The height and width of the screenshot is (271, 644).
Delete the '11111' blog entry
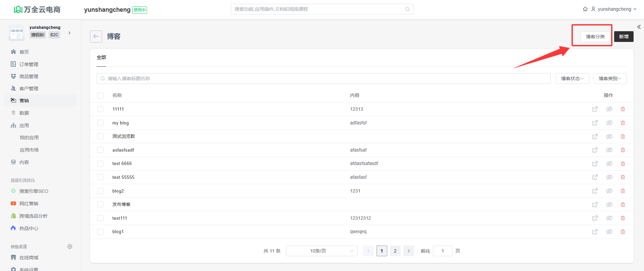623,109
